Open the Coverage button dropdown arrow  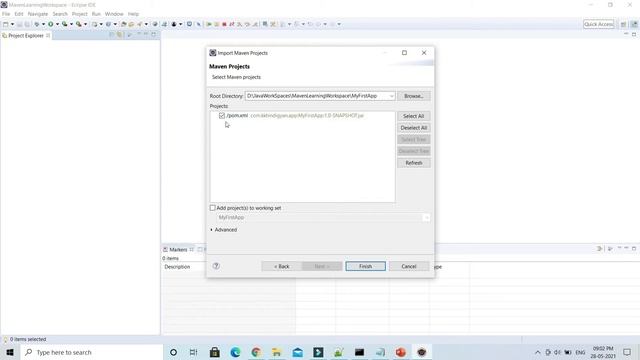[x=71, y=24]
